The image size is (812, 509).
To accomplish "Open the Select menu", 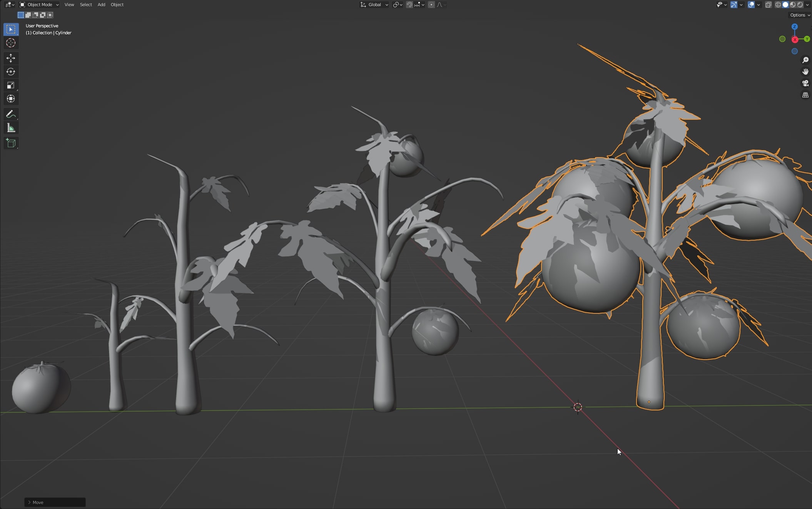I will coord(86,5).
